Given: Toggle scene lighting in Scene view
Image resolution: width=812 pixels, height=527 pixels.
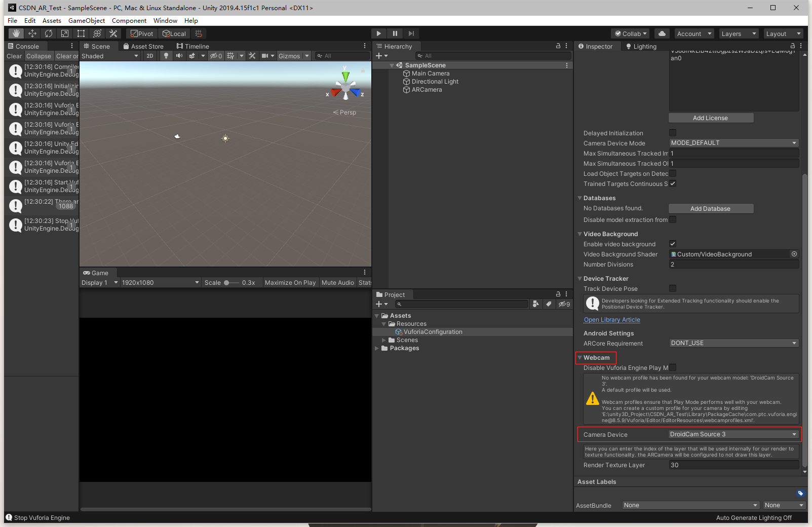Looking at the screenshot, I should click(166, 56).
